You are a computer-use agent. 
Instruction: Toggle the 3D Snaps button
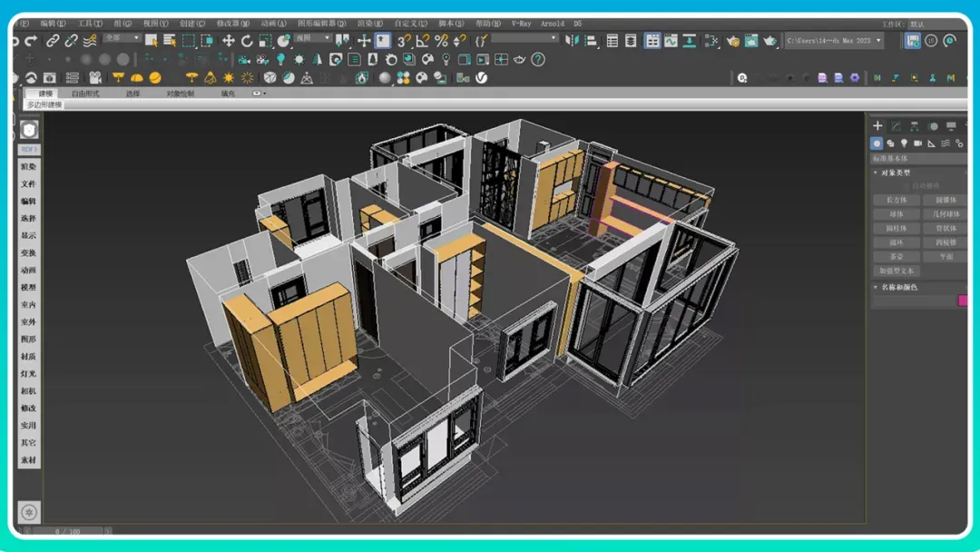[x=404, y=41]
